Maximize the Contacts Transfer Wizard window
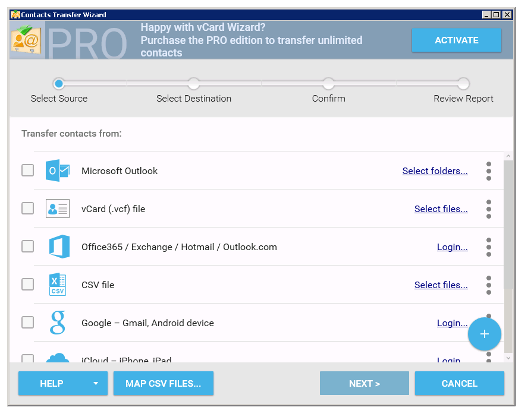The width and height of the screenshot is (531, 420). tap(496, 14)
